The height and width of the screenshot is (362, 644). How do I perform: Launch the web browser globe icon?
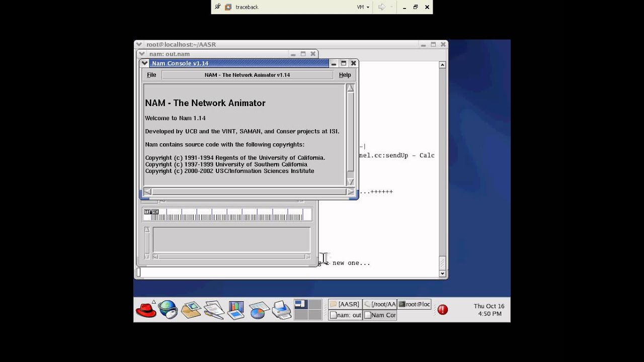(x=168, y=310)
